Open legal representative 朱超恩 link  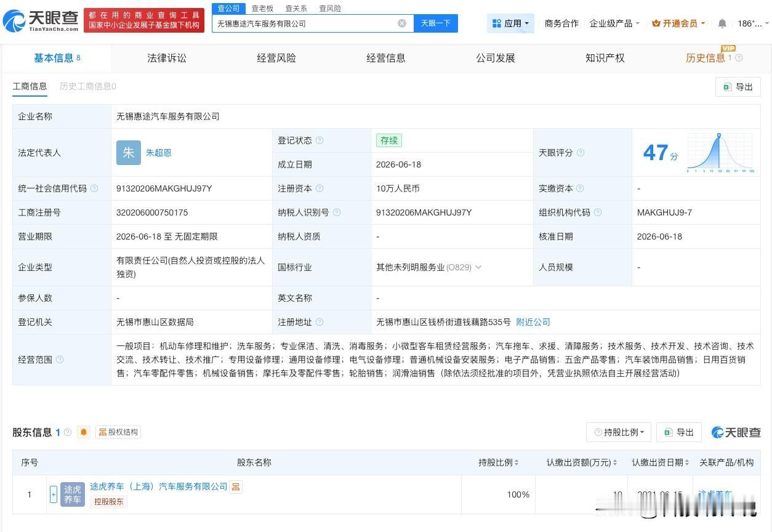click(x=159, y=153)
